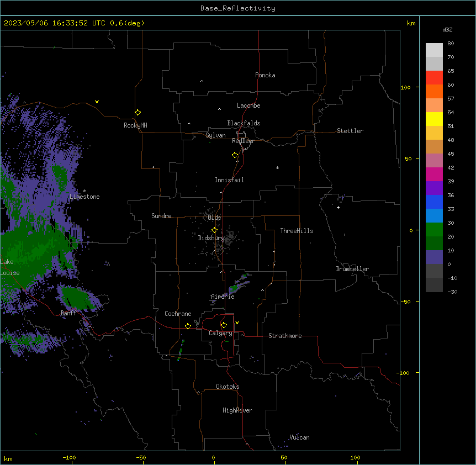
Task: Click the yellow station marker near RedDeer
Action: click(x=235, y=155)
